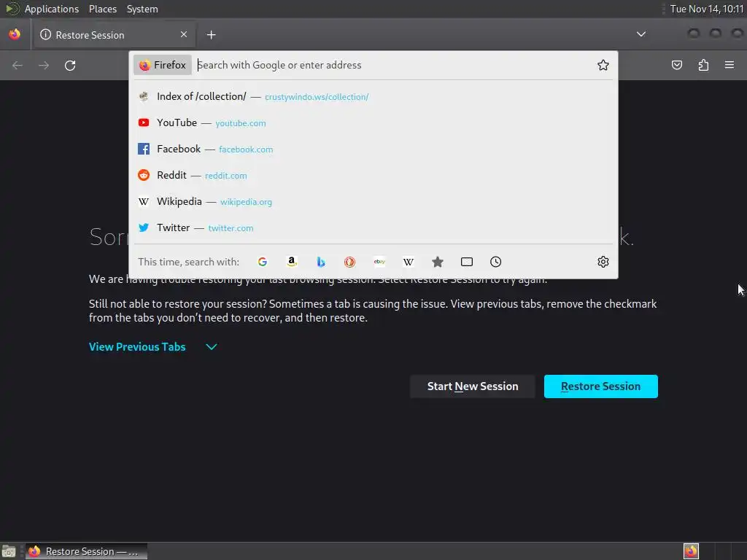Search this time with Bing

coord(321,262)
